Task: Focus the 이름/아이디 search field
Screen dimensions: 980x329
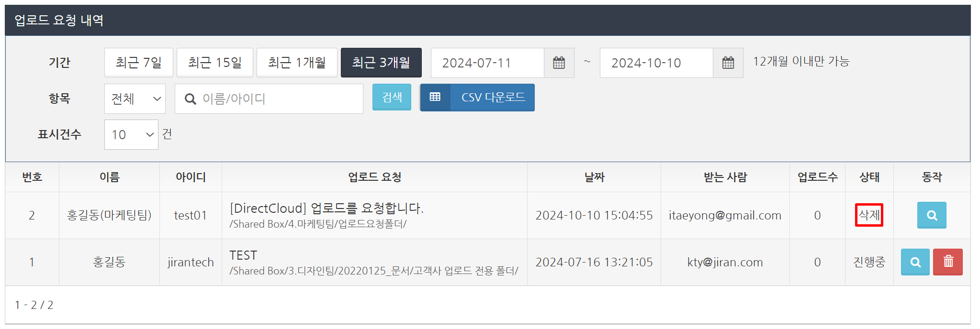Action: (x=269, y=99)
